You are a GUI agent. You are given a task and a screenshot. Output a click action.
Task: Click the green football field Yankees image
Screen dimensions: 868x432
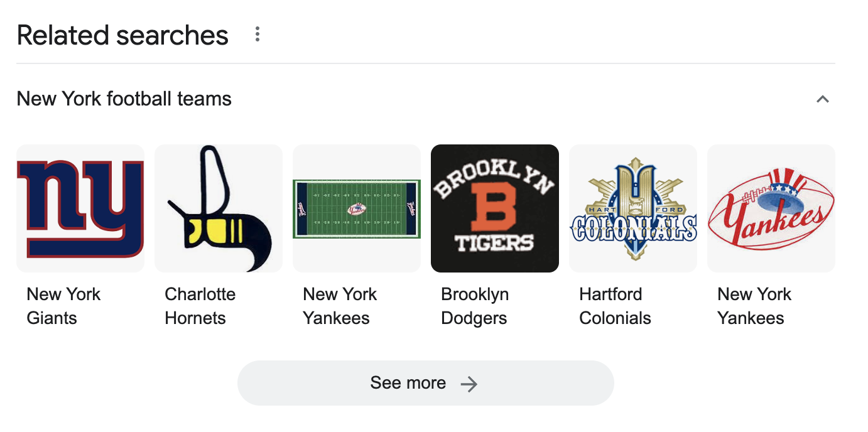pyautogui.click(x=357, y=208)
